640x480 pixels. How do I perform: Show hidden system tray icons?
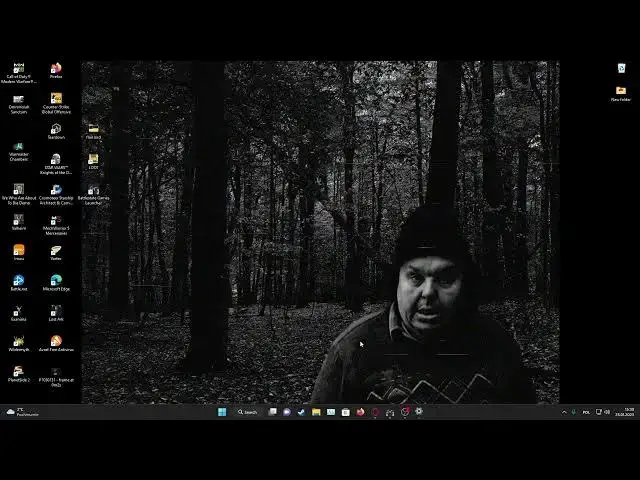[x=564, y=412]
